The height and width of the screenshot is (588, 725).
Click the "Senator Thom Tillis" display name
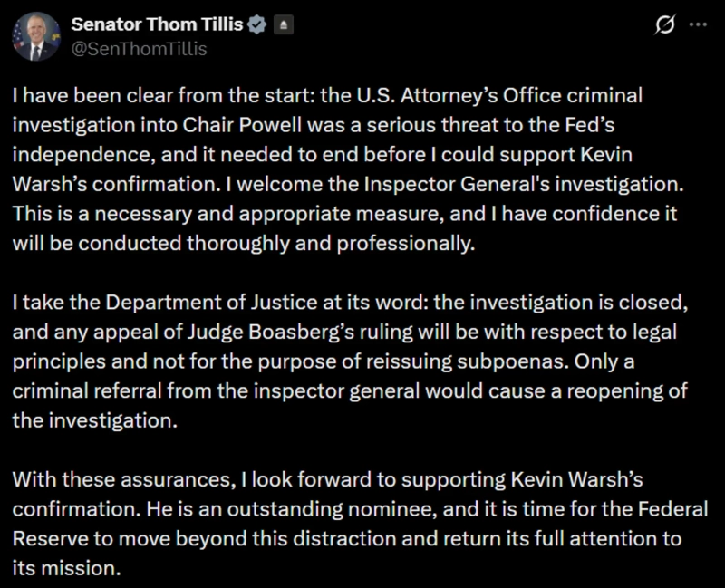click(157, 24)
